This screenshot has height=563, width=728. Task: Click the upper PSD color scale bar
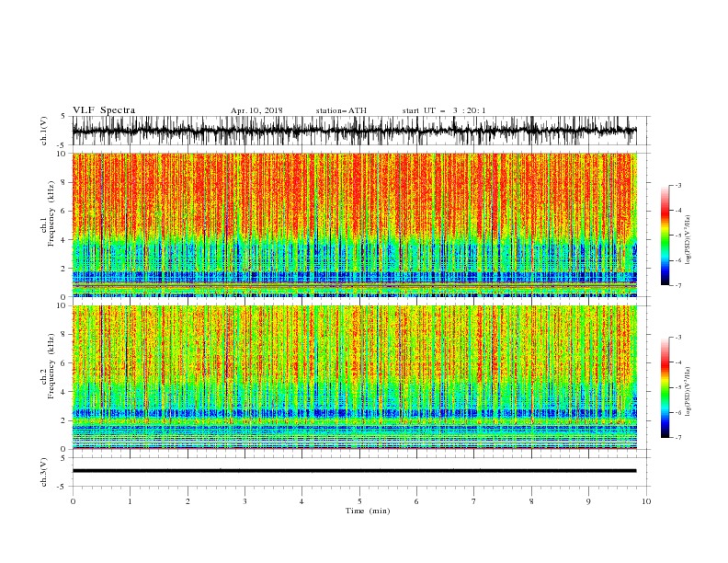coord(665,236)
